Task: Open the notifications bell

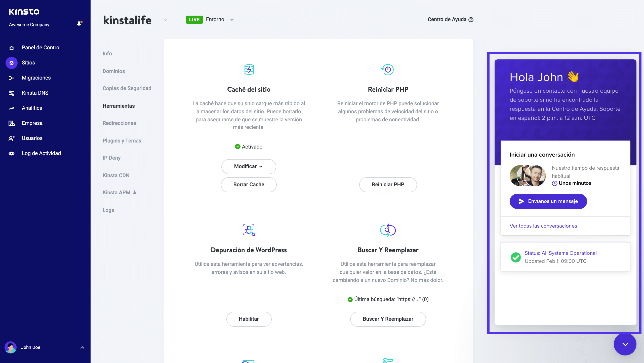Action: [x=79, y=23]
